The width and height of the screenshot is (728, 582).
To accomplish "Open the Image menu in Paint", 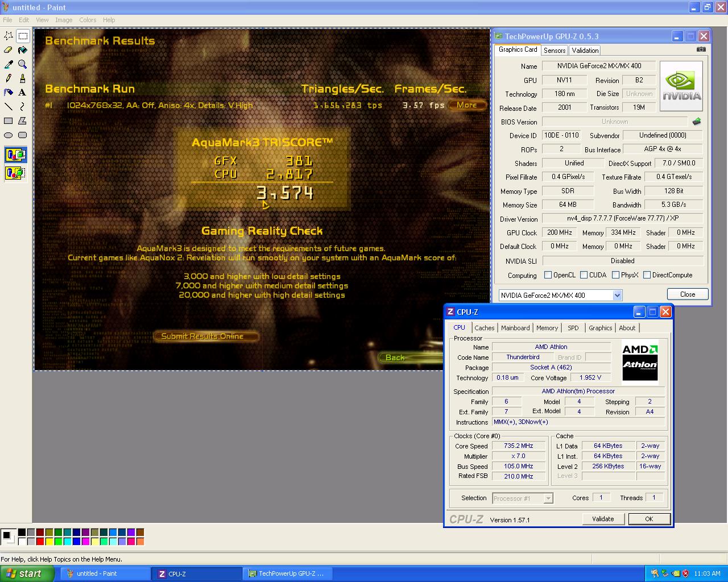I will pyautogui.click(x=64, y=20).
